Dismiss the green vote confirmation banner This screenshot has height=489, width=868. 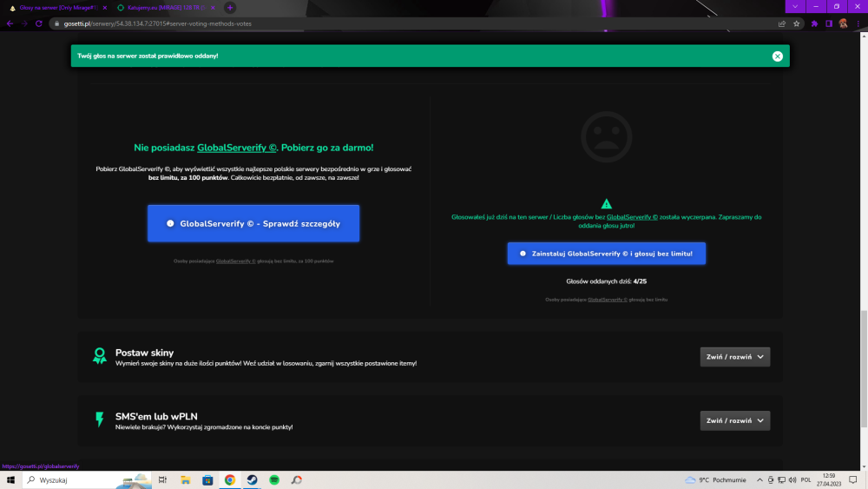[777, 56]
